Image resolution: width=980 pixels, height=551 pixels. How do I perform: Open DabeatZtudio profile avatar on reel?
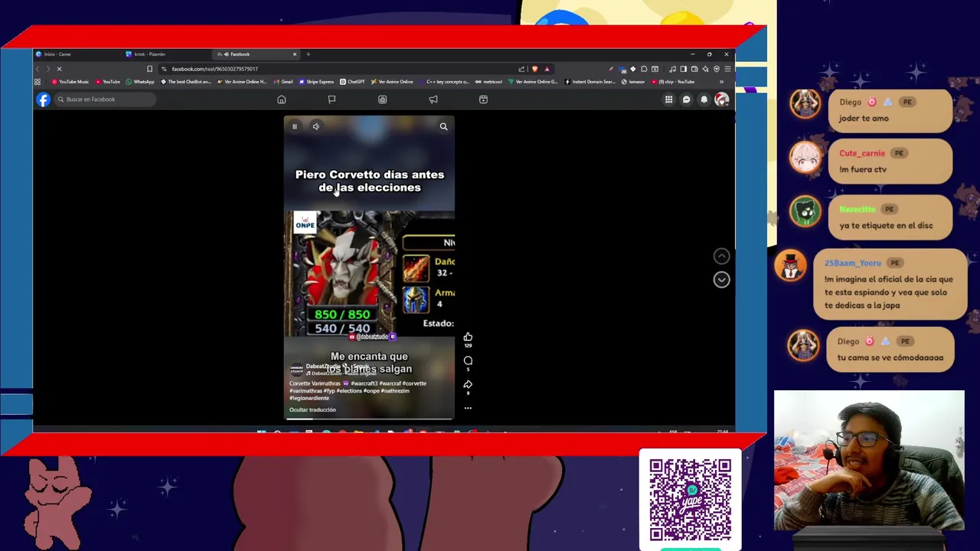[x=296, y=369]
